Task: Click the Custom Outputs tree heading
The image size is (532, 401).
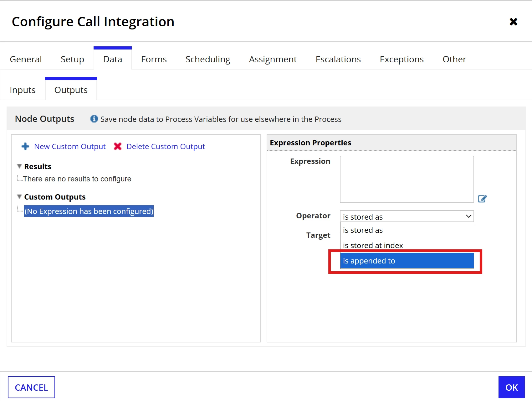Action: 55,197
